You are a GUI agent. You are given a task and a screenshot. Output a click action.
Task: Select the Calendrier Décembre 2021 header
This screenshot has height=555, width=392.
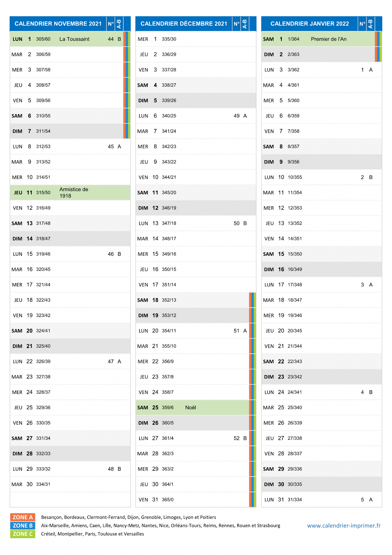pos(184,24)
